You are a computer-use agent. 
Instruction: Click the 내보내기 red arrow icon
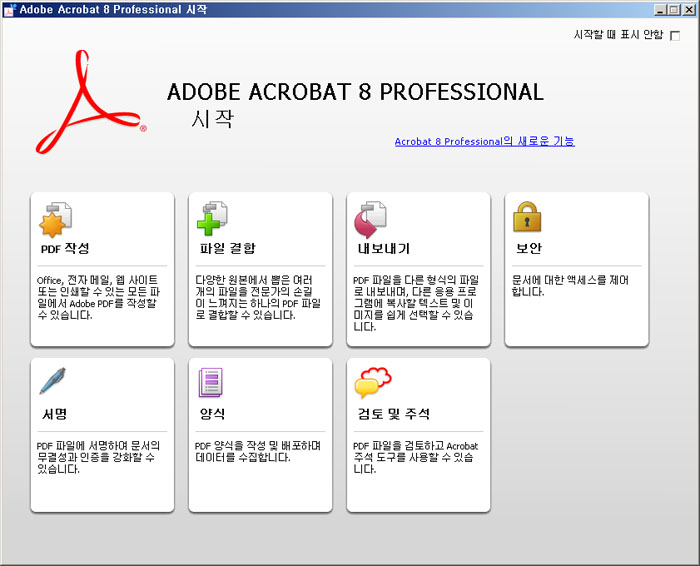point(370,220)
